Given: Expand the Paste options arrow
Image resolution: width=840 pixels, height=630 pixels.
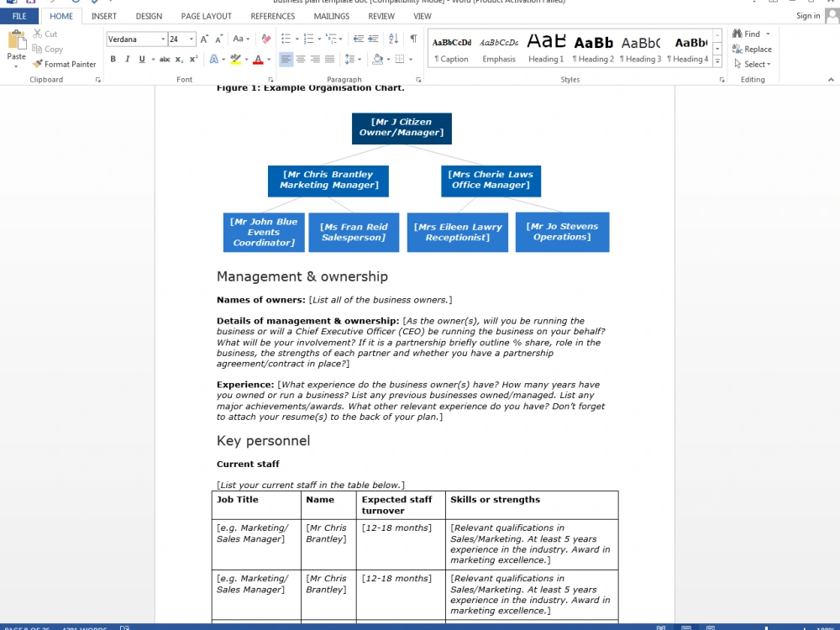Looking at the screenshot, I should 16,66.
